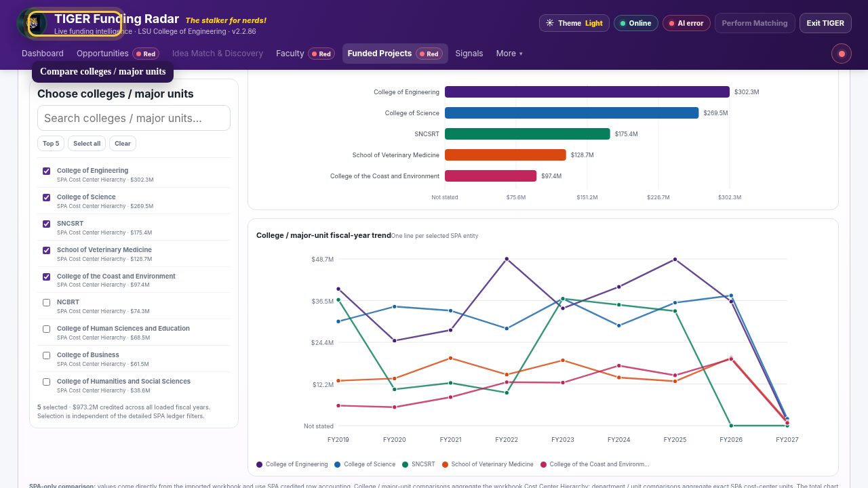Click the $97.4M bar value label
Viewport: 868px width, 488px height.
(x=551, y=176)
